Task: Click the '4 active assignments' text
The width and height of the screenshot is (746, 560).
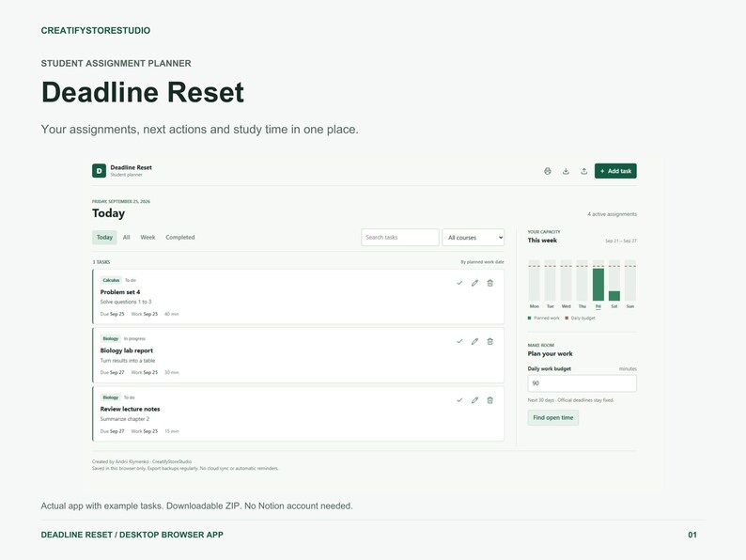Action: pos(612,214)
